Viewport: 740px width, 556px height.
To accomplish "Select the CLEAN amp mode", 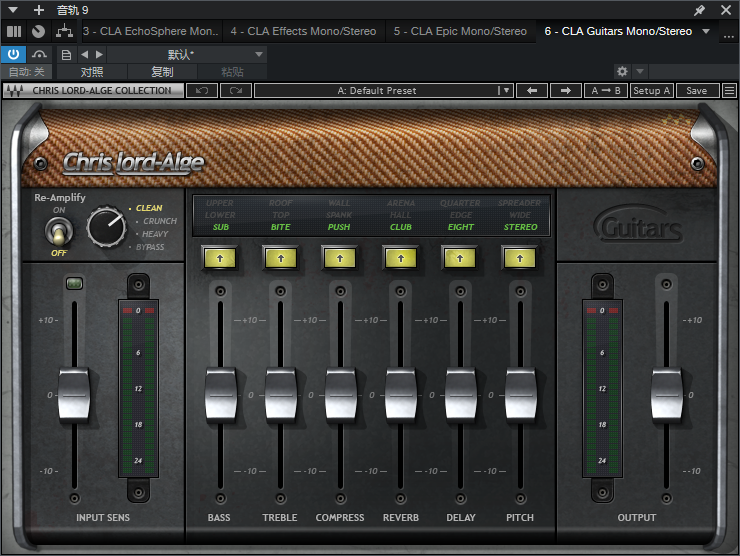I will click(x=149, y=208).
